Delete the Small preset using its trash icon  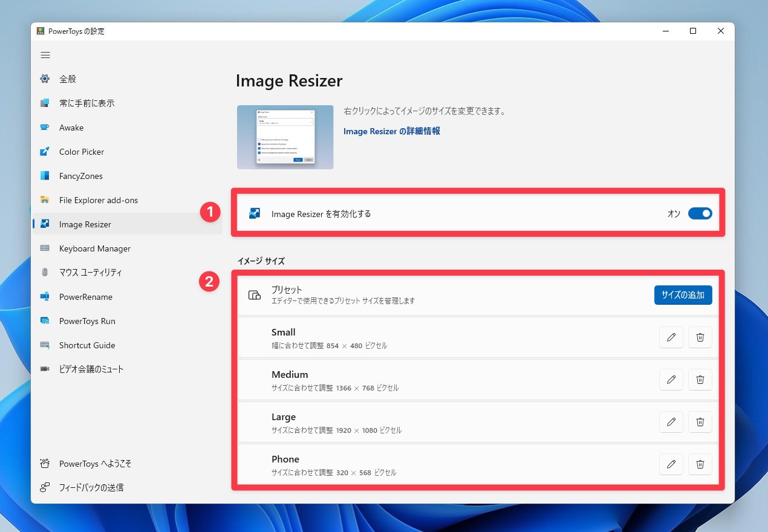pos(700,337)
